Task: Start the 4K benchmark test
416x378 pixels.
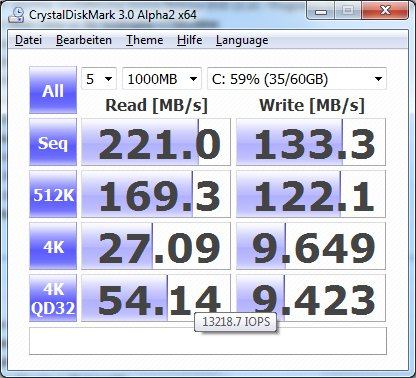Action: coord(53,246)
